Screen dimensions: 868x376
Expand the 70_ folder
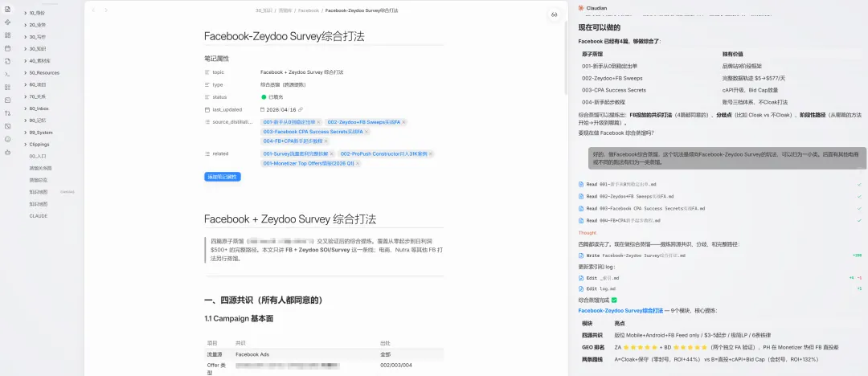click(x=26, y=96)
